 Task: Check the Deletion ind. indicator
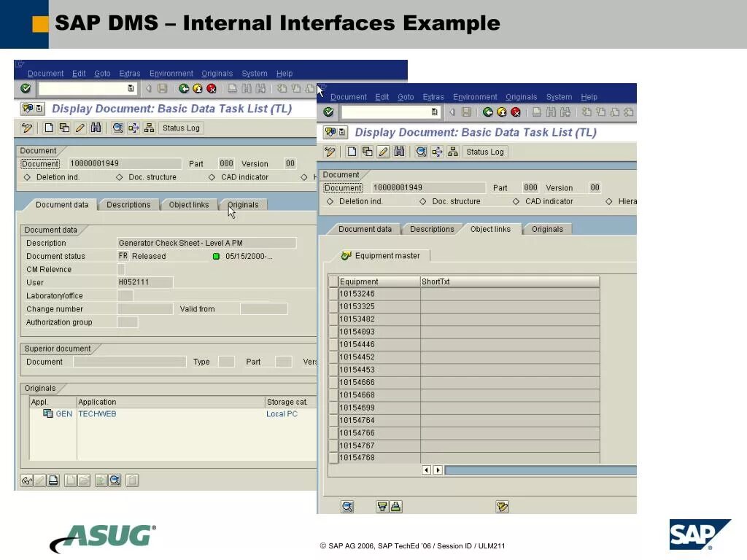click(330, 201)
